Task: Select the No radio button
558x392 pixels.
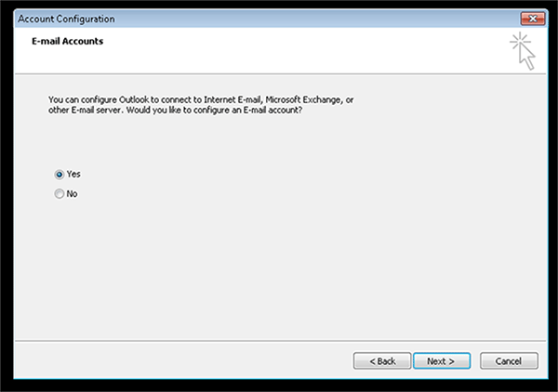Action: tap(60, 194)
